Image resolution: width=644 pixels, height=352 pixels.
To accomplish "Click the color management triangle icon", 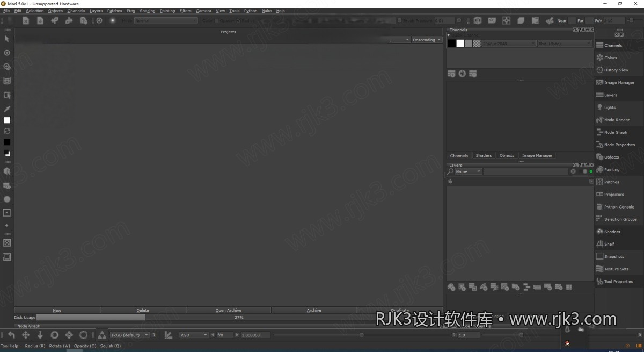I will [101, 335].
